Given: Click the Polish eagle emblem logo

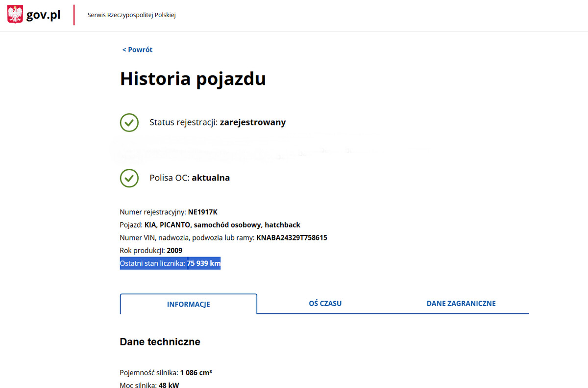Looking at the screenshot, I should click(x=15, y=15).
